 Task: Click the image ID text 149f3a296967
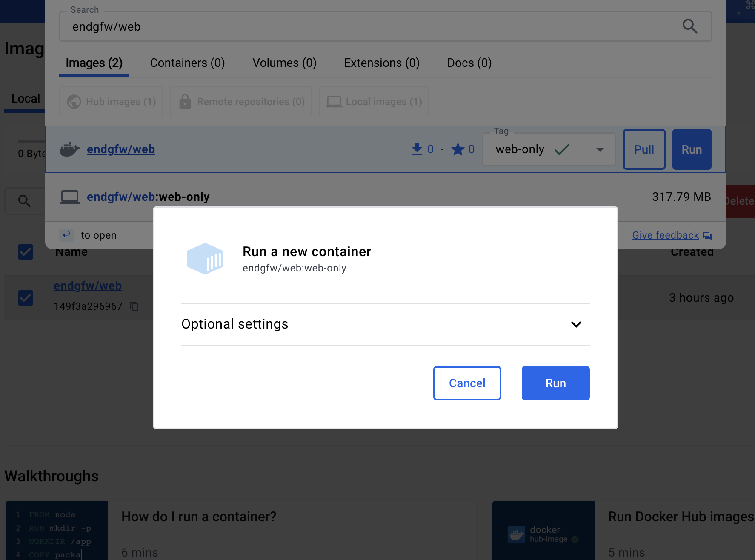tap(88, 306)
